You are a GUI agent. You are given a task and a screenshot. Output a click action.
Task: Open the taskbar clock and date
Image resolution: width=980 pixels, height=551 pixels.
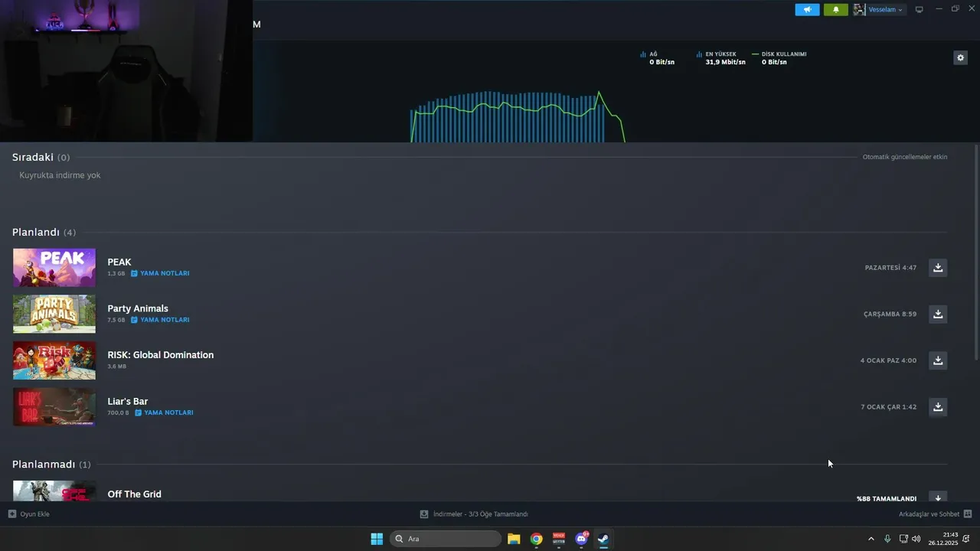(942, 539)
